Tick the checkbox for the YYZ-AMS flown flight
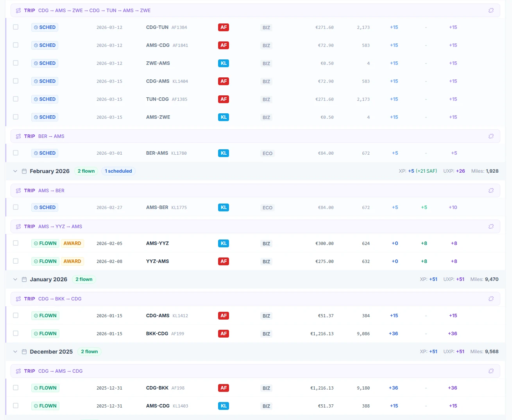The width and height of the screenshot is (512, 420). 16,261
